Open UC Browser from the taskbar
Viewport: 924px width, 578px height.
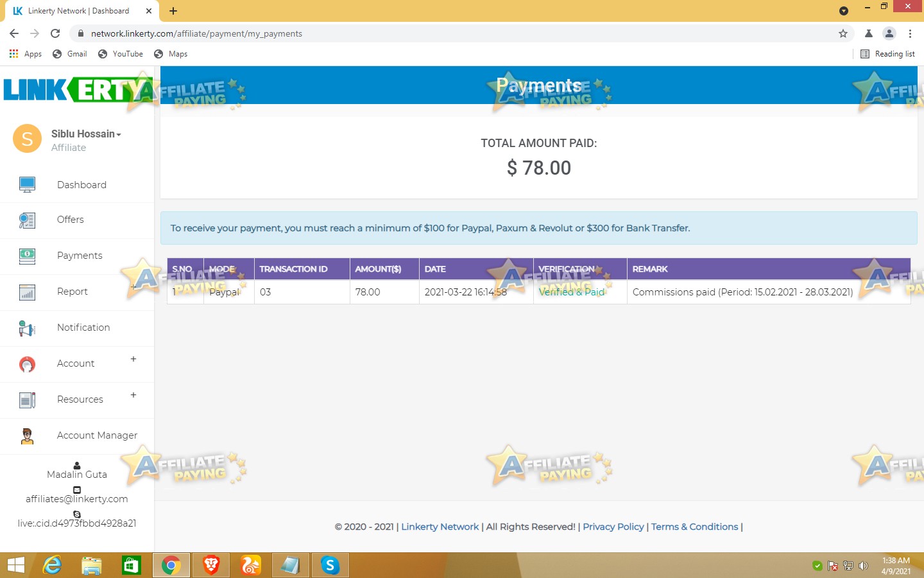pyautogui.click(x=251, y=565)
